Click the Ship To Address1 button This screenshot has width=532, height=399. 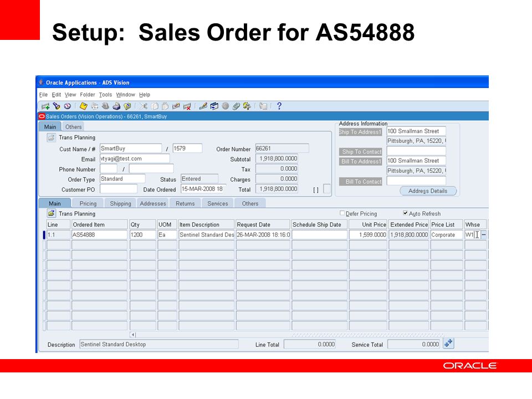click(360, 132)
